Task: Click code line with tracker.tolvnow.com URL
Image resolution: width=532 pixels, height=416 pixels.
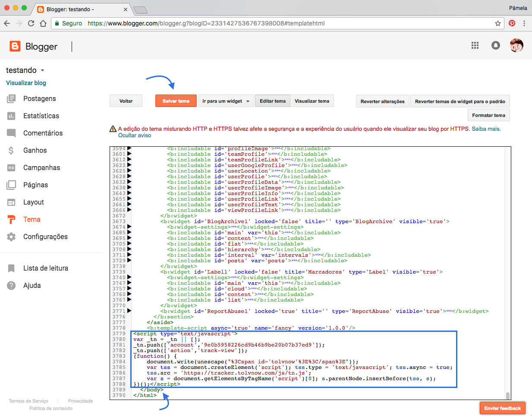Action: point(228,373)
